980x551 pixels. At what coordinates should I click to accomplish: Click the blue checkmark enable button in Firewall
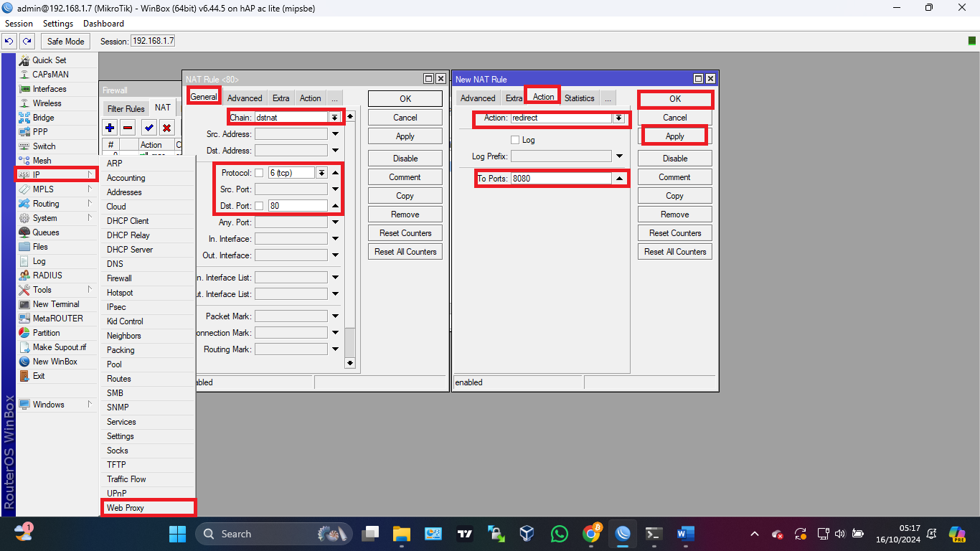pyautogui.click(x=149, y=128)
